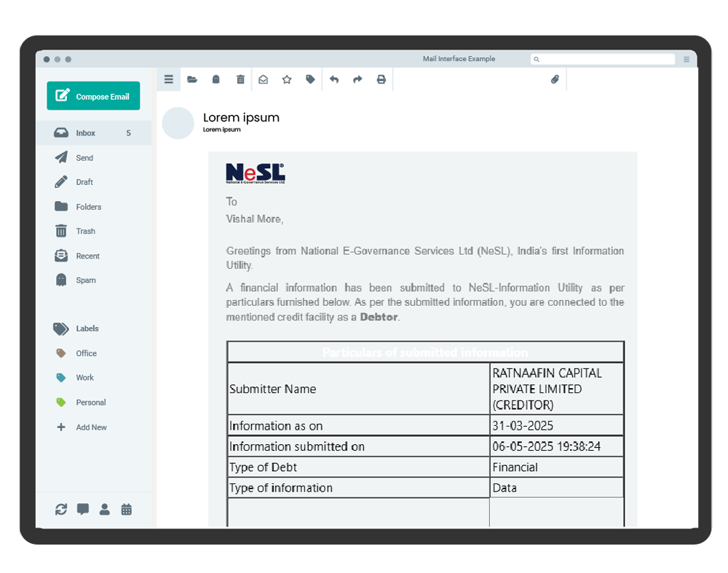Apply a label using the tag icon
This screenshot has height=573, width=728.
(310, 79)
